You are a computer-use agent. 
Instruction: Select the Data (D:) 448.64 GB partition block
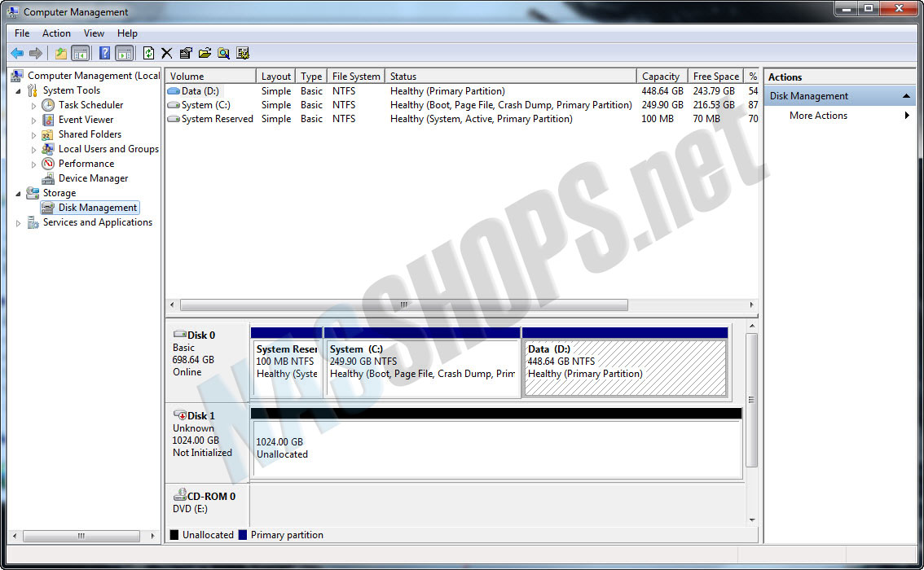point(625,362)
